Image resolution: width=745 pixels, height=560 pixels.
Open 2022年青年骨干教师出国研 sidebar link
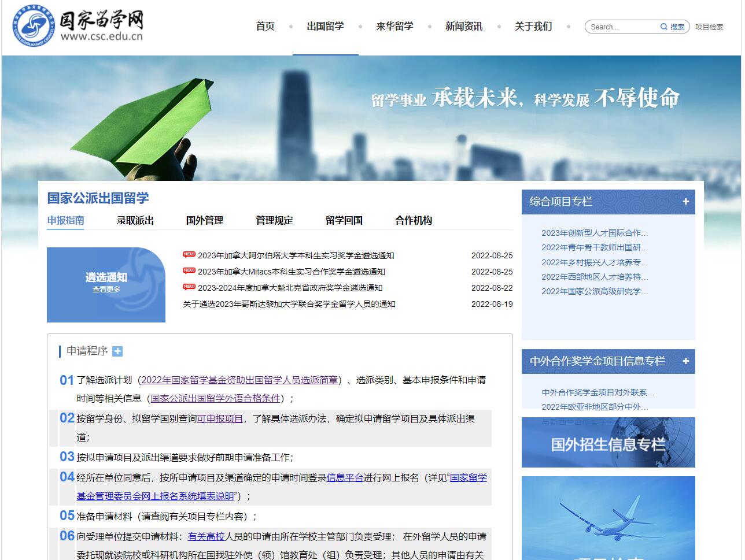point(595,247)
